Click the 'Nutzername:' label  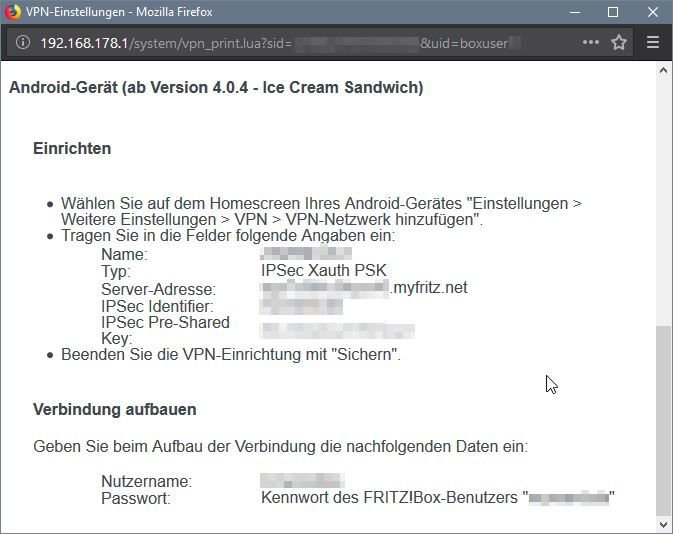[x=146, y=481]
